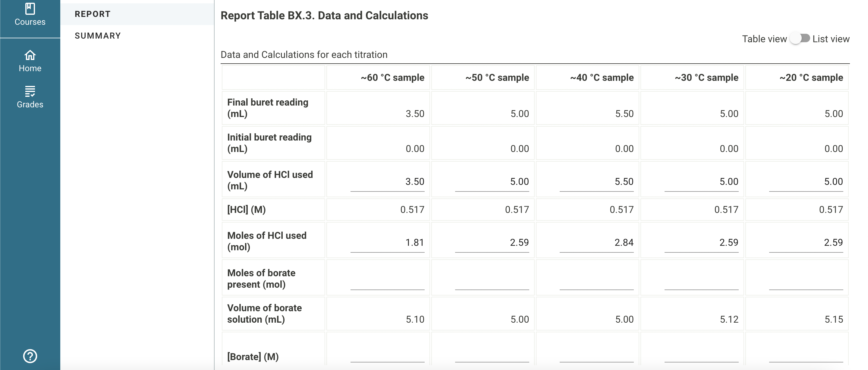Click the help question mark icon

(30, 356)
